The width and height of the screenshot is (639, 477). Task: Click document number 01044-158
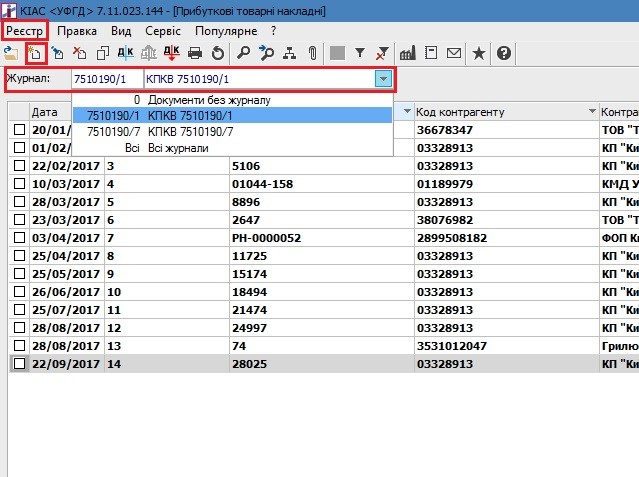point(262,184)
